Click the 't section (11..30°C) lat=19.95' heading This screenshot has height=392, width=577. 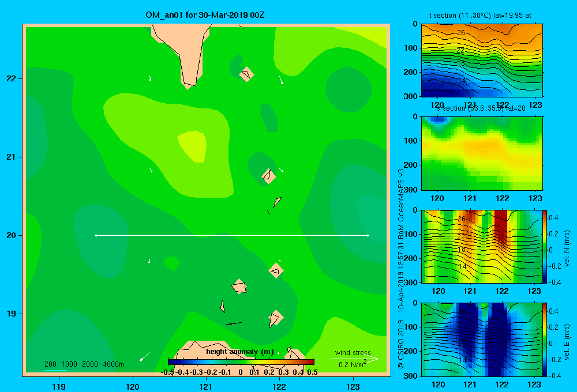[480, 16]
